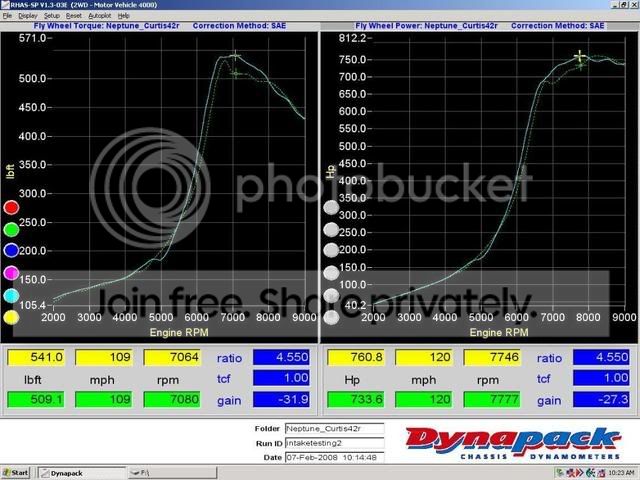The width and height of the screenshot is (640, 480).
Task: Click the red run selector circle
Action: coord(11,208)
